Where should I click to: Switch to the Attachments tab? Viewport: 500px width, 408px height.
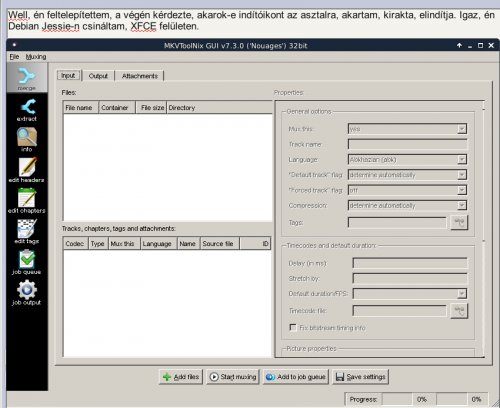pos(140,76)
